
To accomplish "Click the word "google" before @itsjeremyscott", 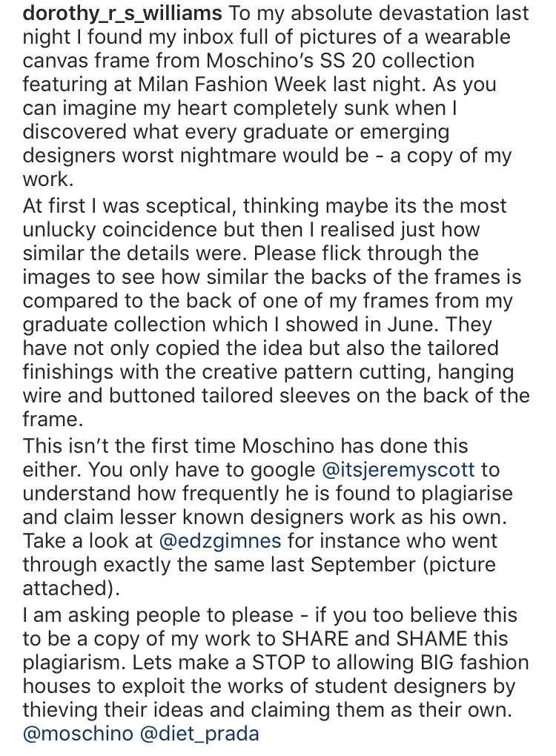I will coord(277,470).
